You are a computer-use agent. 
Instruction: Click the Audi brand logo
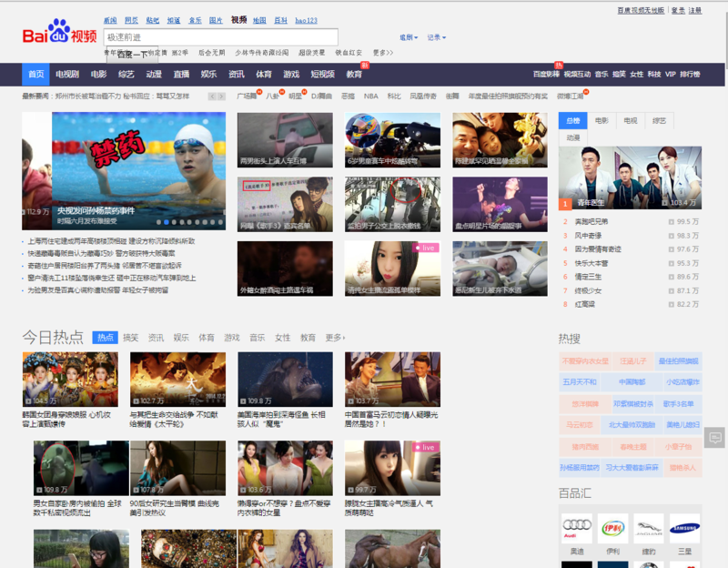pos(577,528)
